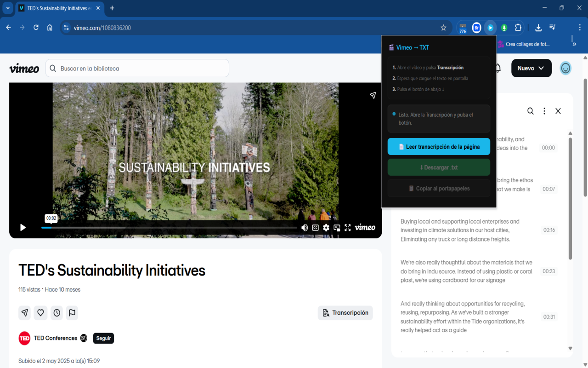Click the page vertical scrollbar
Image resolution: width=588 pixels, height=368 pixels.
tap(585, 138)
